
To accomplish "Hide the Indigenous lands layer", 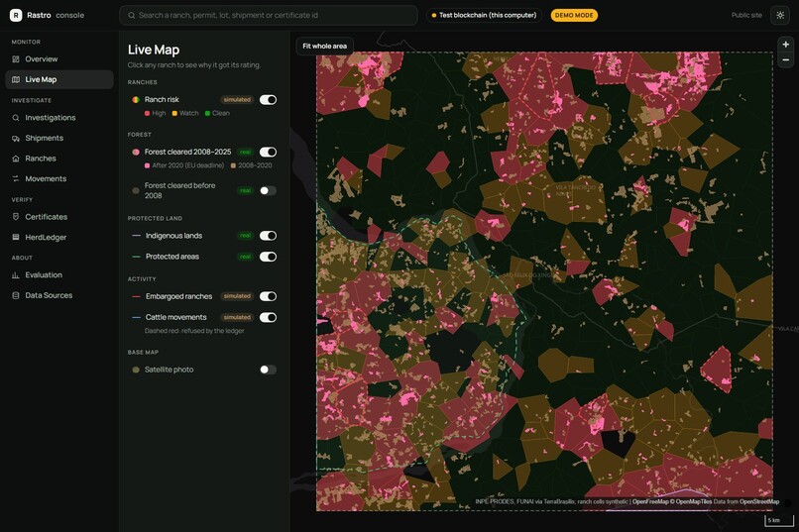I will 268,236.
